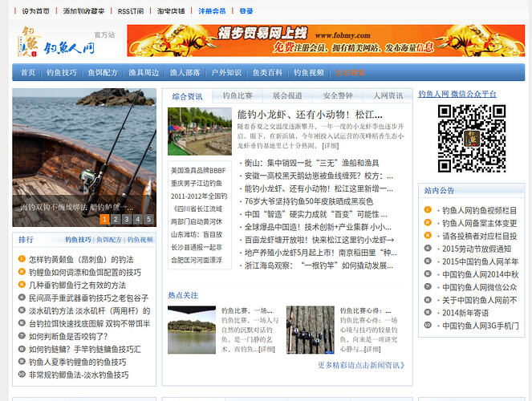Screen dimensions: 532x401
Task: Click 设为首页 in the top bar
Action: coord(35,11)
